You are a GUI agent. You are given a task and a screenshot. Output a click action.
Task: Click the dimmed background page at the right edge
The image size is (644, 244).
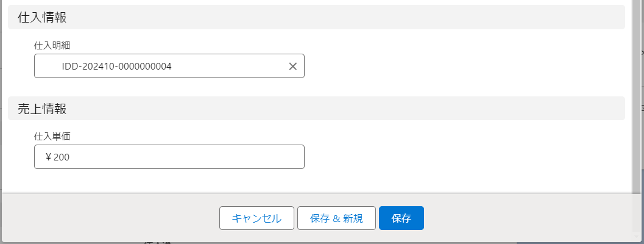pos(641,152)
